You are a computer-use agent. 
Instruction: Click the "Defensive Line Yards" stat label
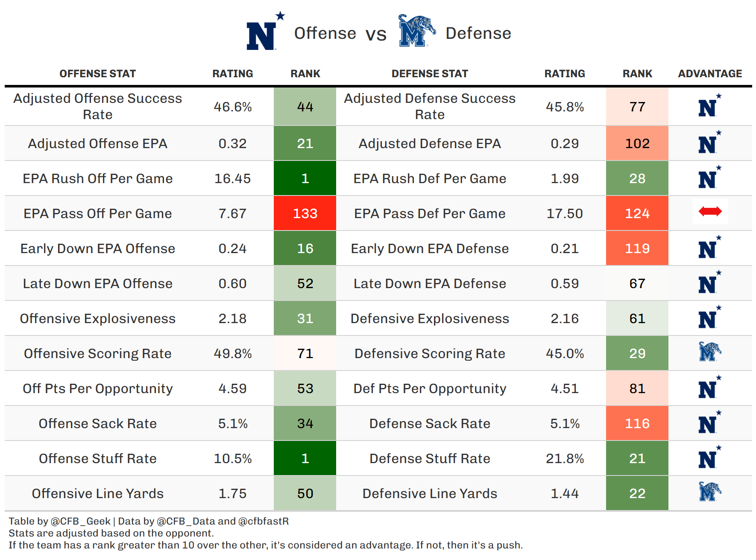coord(430,493)
